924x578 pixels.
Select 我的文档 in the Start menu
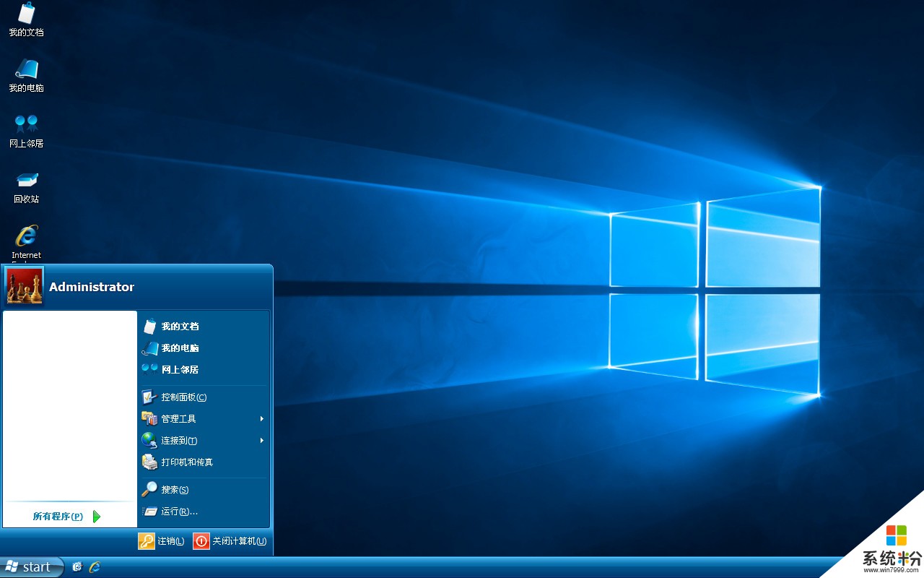click(x=180, y=327)
